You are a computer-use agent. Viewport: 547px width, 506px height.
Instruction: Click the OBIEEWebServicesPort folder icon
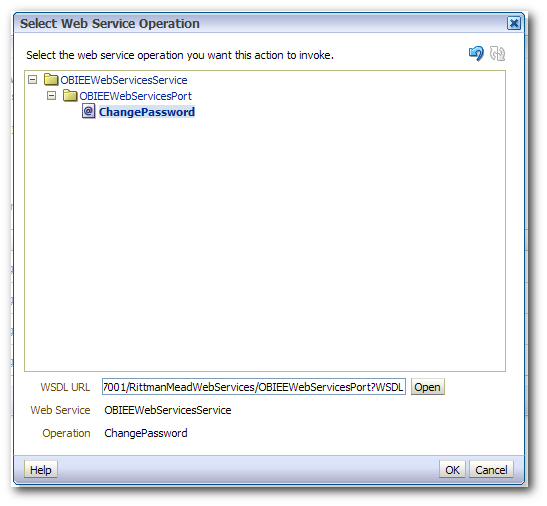click(70, 95)
